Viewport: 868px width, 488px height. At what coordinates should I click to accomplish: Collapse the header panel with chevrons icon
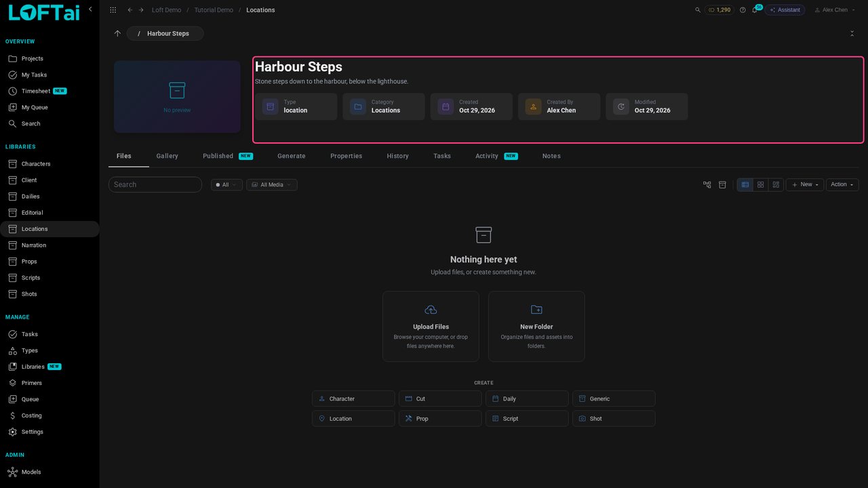point(852,33)
